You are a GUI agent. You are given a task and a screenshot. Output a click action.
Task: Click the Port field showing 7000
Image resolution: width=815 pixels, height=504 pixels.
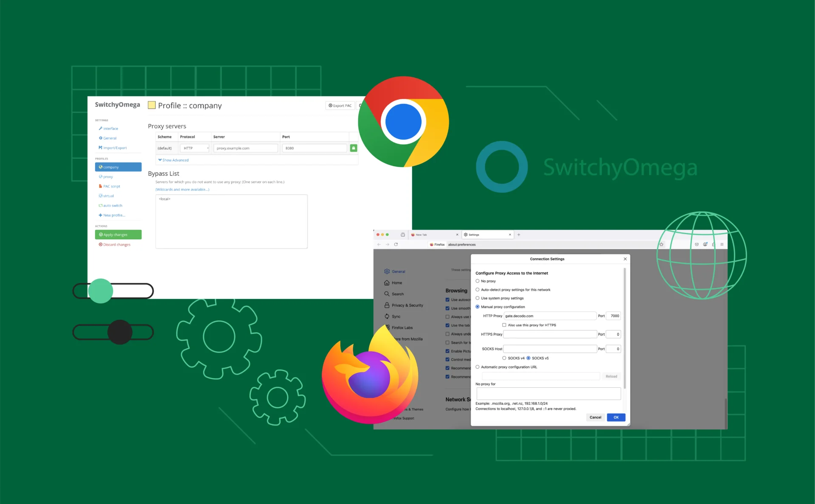point(613,316)
